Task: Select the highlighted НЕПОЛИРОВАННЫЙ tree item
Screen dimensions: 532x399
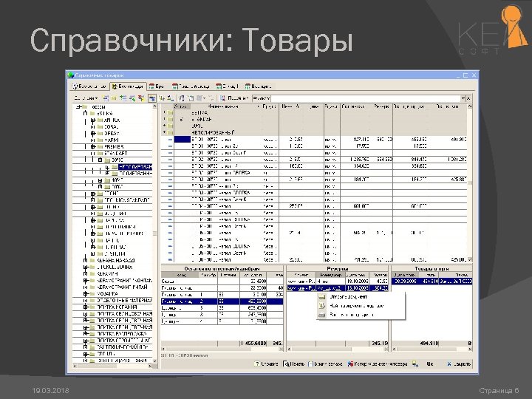Action: coord(135,167)
